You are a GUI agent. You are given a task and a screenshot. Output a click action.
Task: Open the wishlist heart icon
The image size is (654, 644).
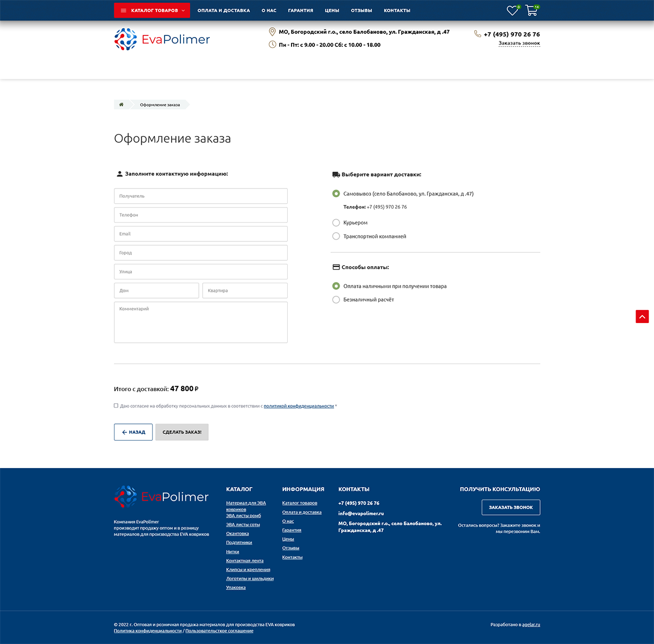point(512,10)
